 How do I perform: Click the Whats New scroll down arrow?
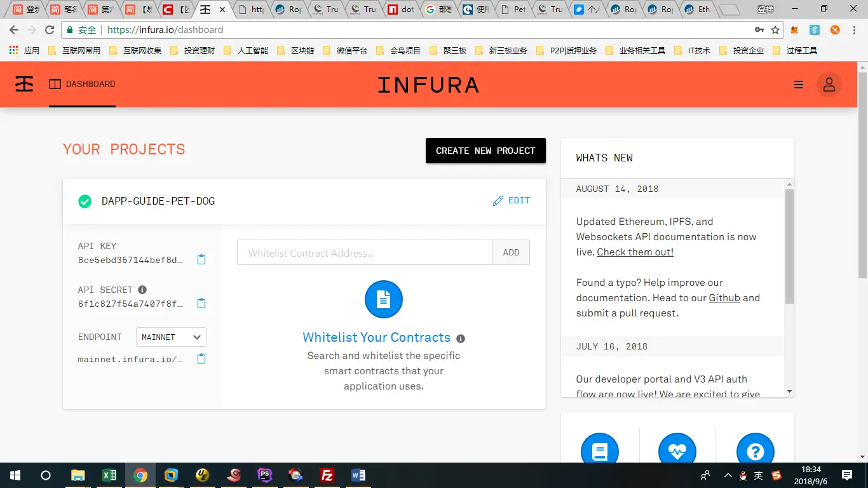(x=789, y=392)
